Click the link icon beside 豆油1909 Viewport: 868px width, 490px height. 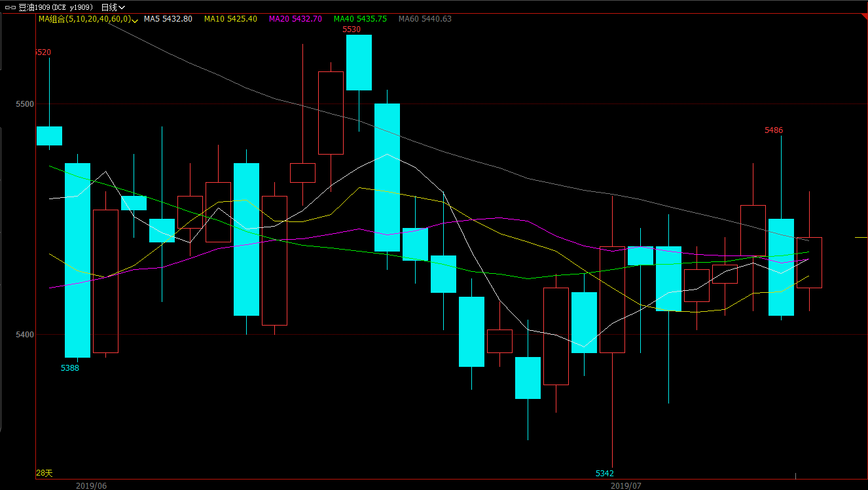pyautogui.click(x=10, y=7)
